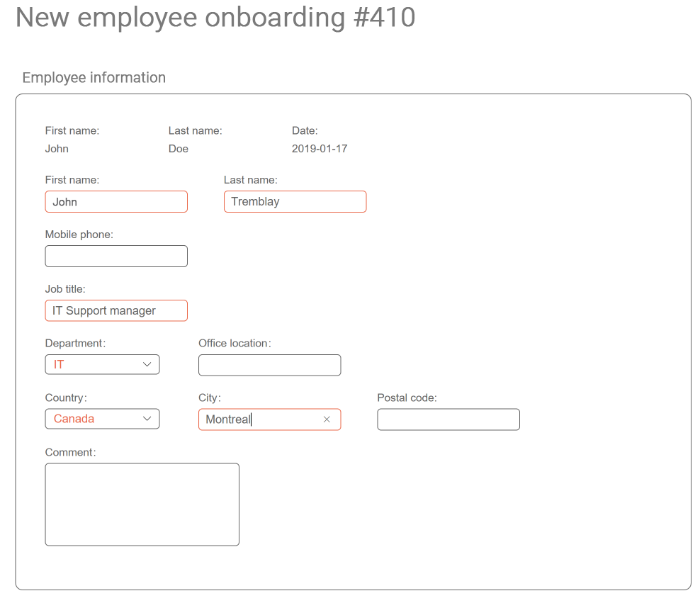Click the Job title label
Image resolution: width=700 pixels, height=603 pixels.
(x=65, y=289)
